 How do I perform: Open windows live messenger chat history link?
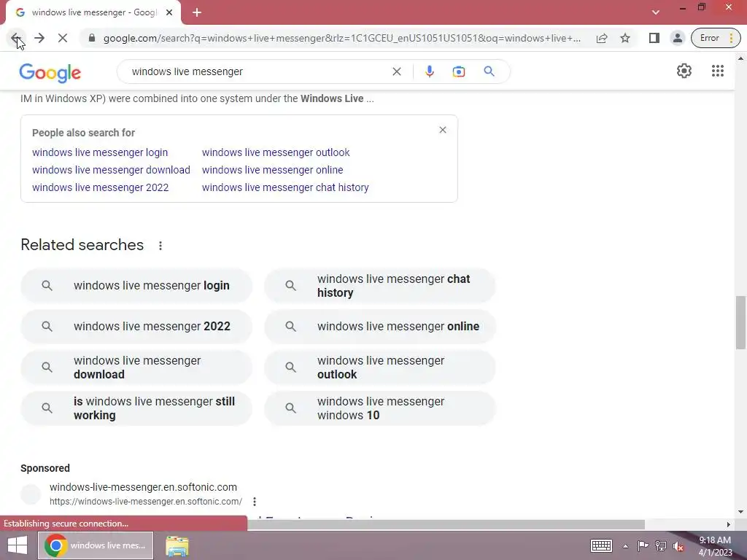point(285,187)
